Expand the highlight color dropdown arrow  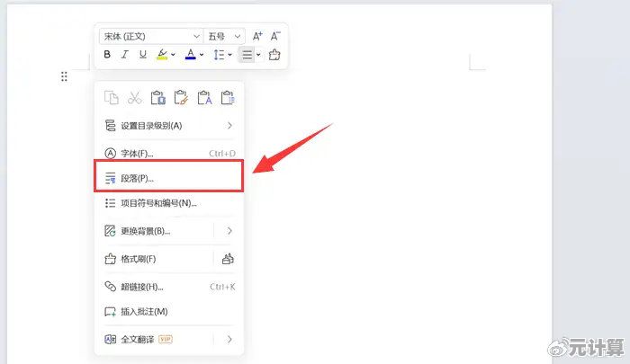click(x=174, y=55)
